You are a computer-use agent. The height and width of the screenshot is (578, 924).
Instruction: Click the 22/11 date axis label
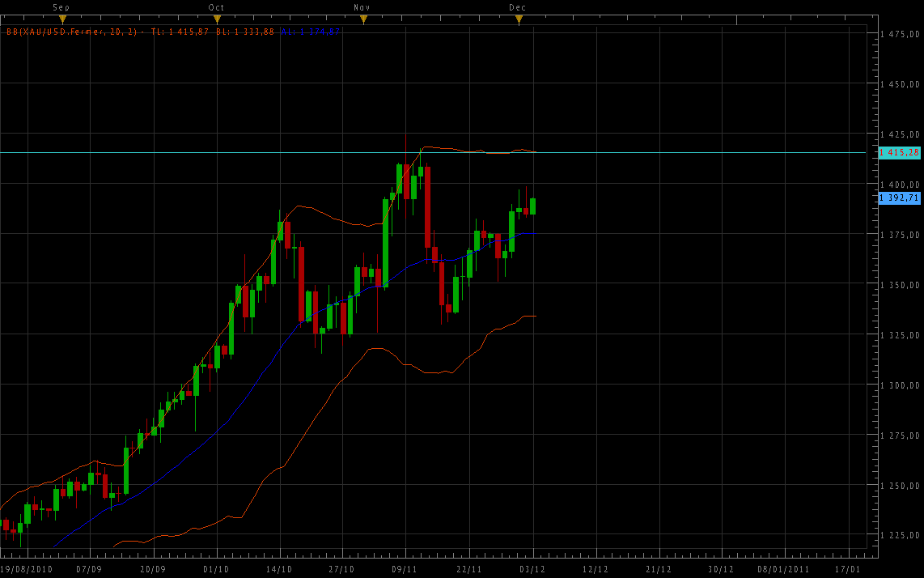coord(469,569)
